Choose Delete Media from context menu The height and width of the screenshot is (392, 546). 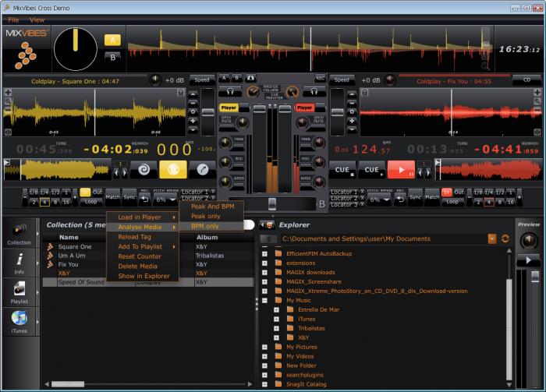pos(143,266)
